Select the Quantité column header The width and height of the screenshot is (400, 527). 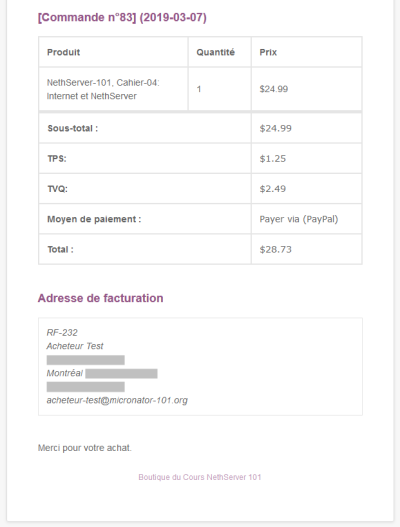(x=215, y=52)
